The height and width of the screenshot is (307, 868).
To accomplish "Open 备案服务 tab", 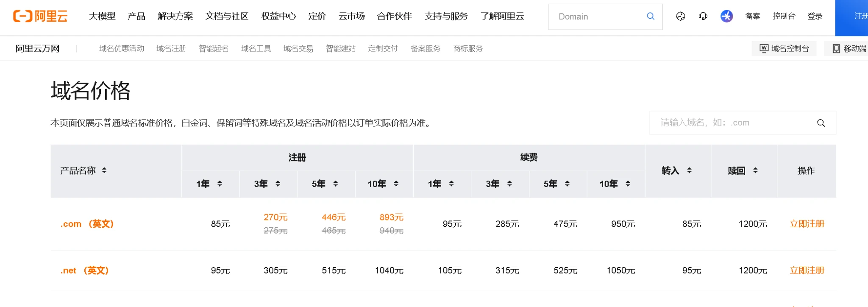I will tap(426, 49).
